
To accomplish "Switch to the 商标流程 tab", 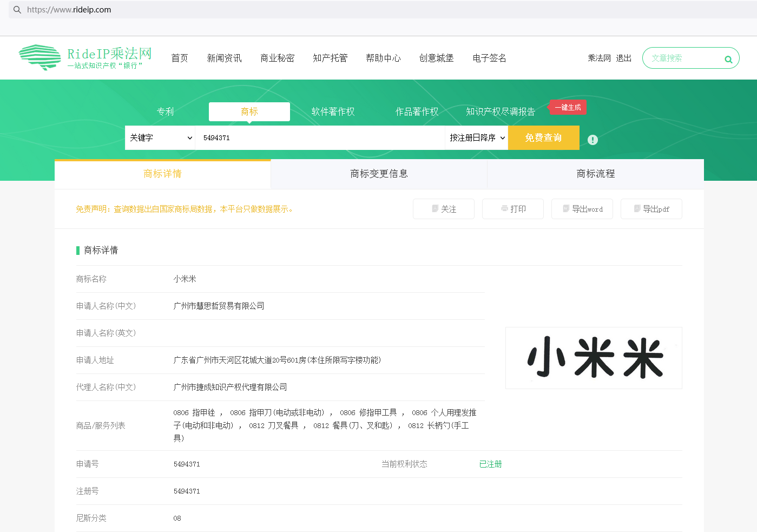I will (595, 174).
